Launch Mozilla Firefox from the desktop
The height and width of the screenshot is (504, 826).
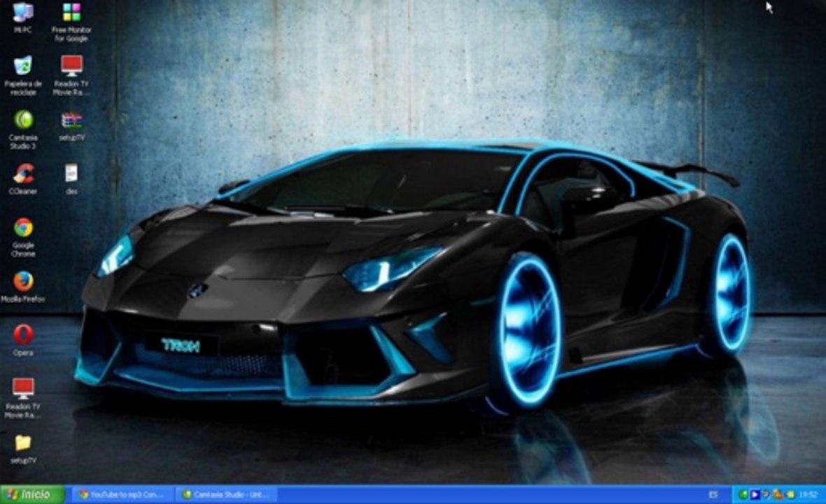point(22,286)
